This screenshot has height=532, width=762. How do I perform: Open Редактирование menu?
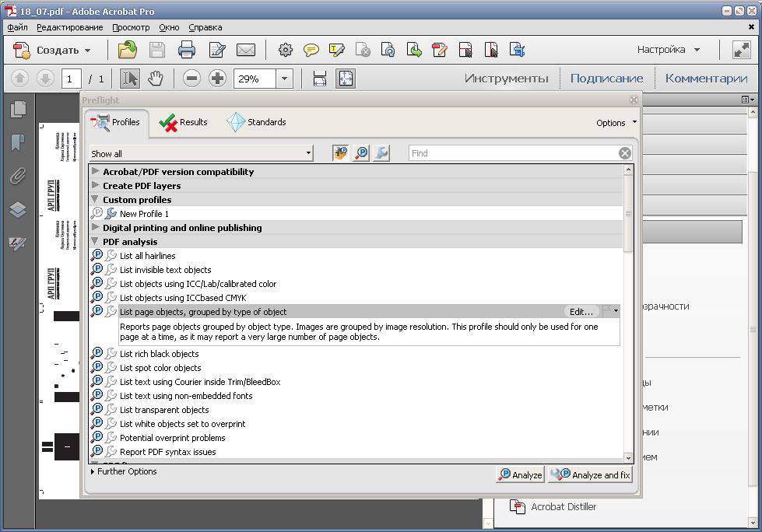click(x=70, y=27)
